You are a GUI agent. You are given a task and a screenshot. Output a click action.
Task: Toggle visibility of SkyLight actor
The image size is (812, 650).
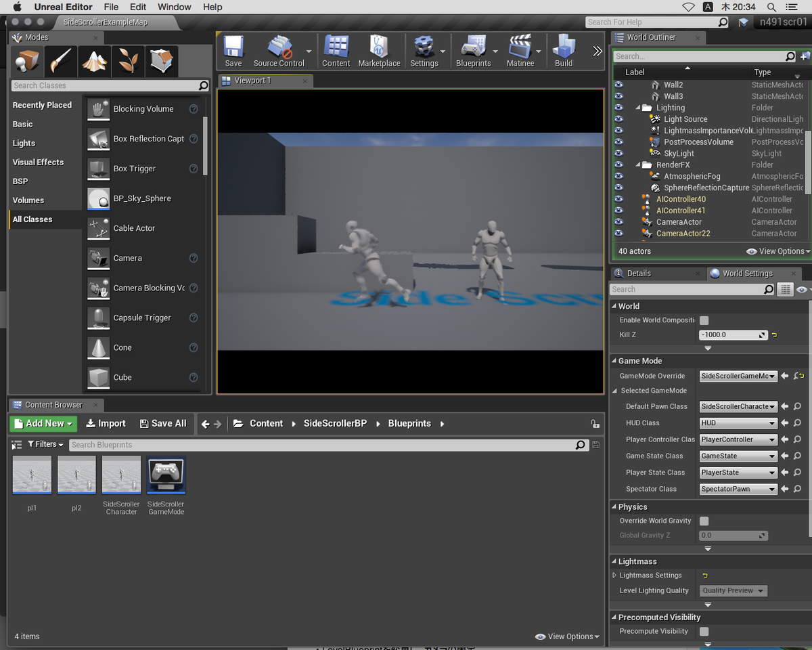618,154
